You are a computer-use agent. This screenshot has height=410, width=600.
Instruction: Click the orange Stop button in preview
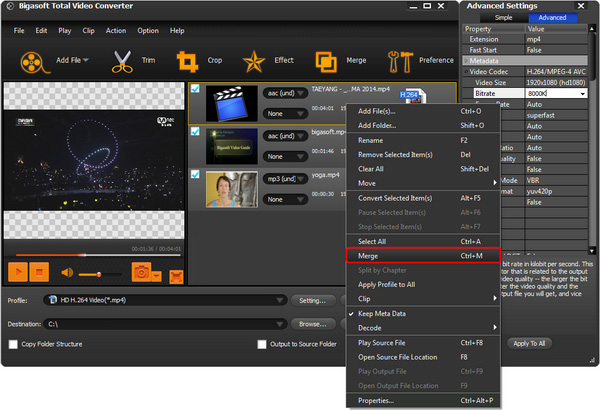(x=39, y=272)
